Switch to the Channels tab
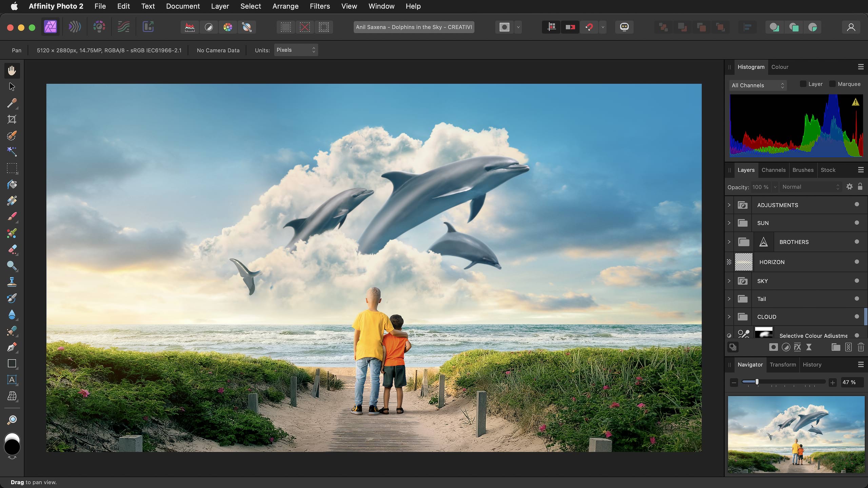The width and height of the screenshot is (868, 488). click(x=773, y=170)
